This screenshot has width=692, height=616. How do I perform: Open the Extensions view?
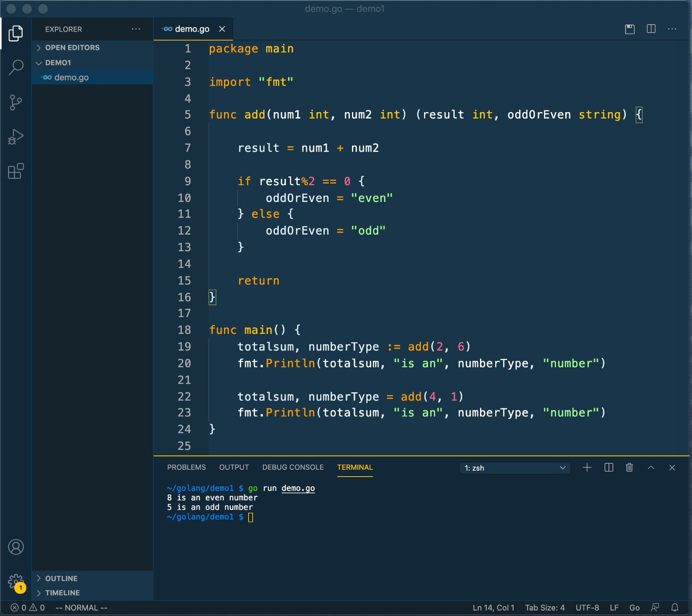pyautogui.click(x=16, y=171)
